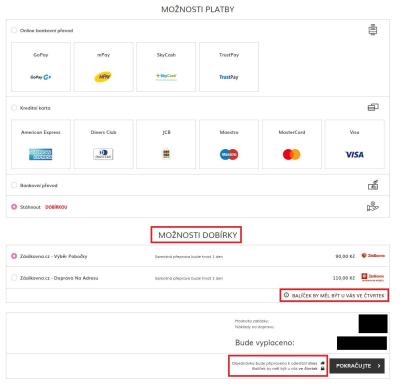Choose Zásilkovna.cz Doprava Na Adresu delivery

(x=14, y=278)
